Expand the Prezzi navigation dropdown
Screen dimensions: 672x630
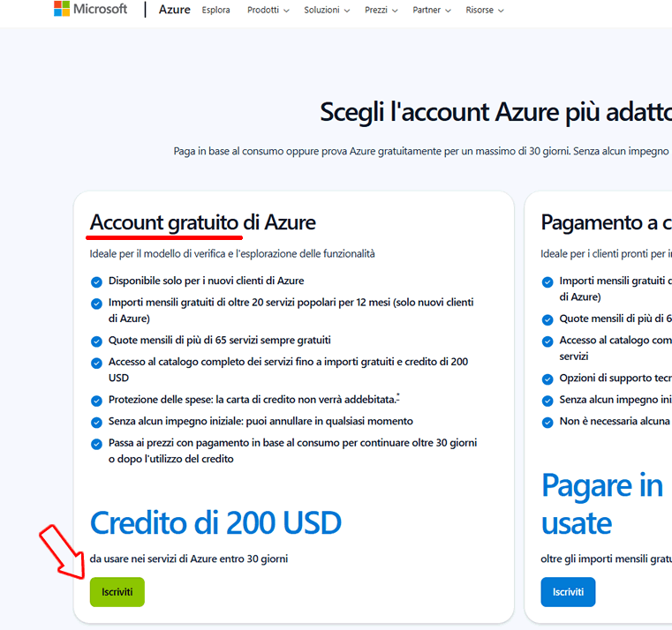[x=381, y=10]
